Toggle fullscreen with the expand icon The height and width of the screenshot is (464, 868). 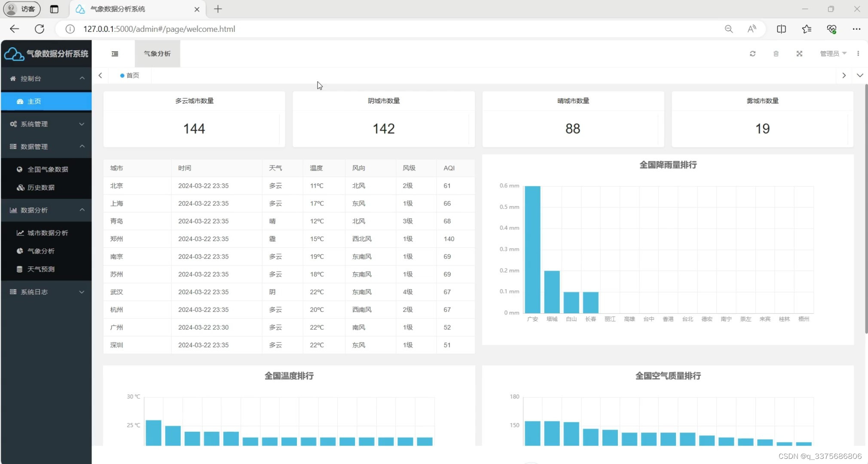[799, 54]
